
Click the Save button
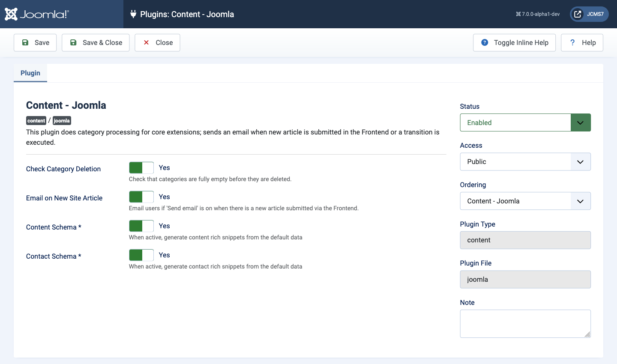click(35, 42)
